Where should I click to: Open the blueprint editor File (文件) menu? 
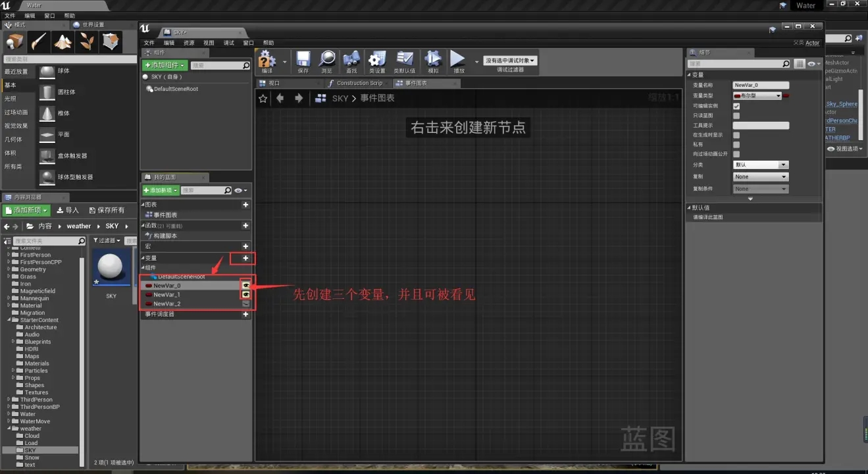(149, 43)
